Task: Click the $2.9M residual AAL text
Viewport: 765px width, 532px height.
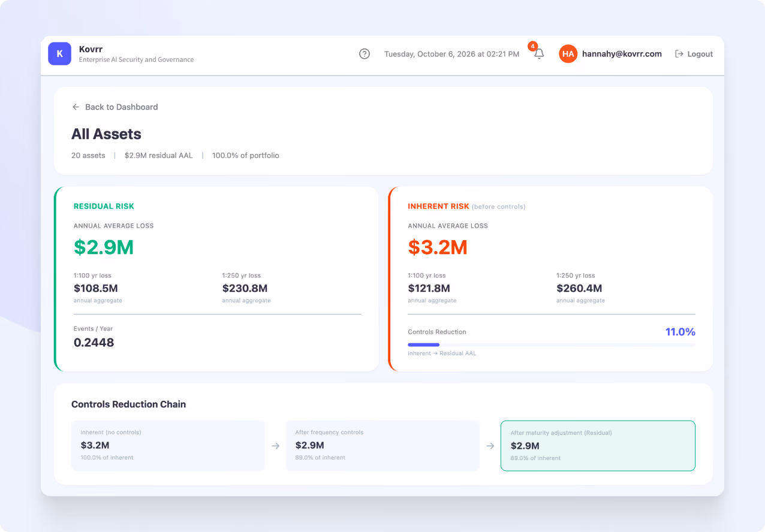Action: point(159,155)
